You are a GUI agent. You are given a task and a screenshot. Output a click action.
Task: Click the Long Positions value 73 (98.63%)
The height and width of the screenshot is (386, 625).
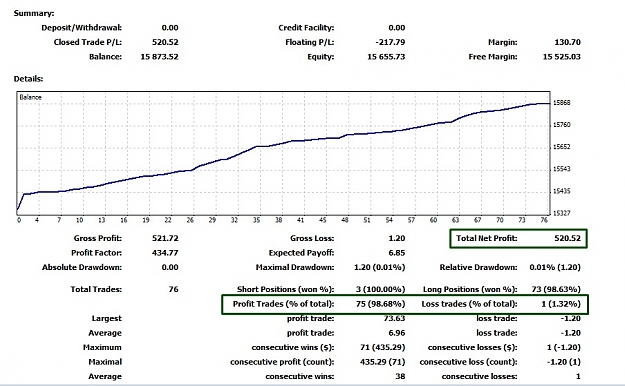(x=556, y=289)
